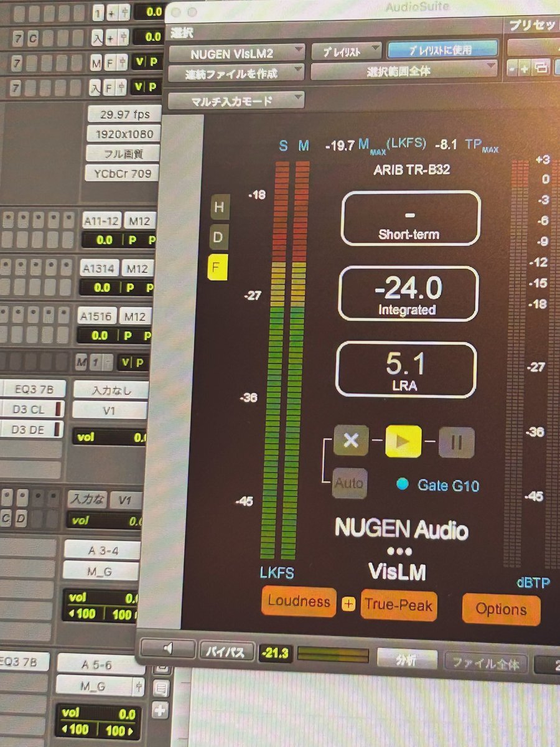Click the D send button
This screenshot has height=747, width=560.
click(21, 518)
